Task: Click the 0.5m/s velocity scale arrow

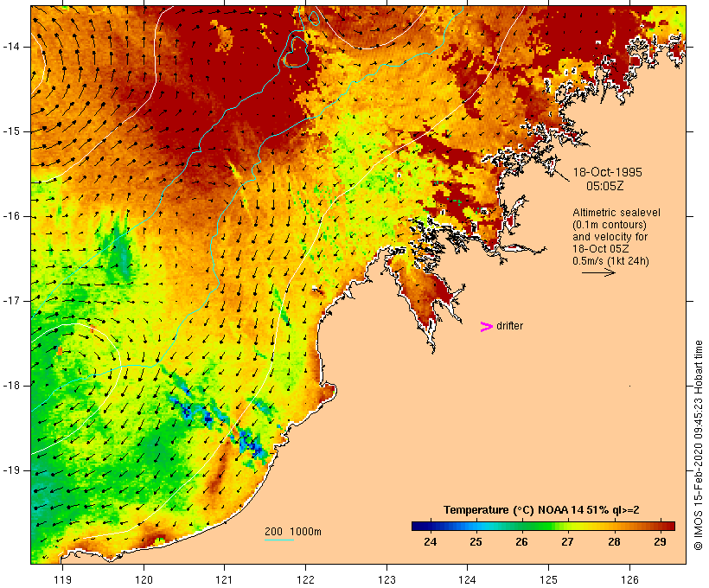Action: 598,272
